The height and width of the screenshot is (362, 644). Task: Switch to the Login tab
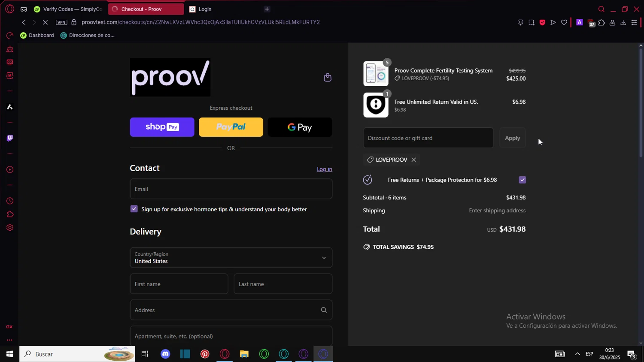pos(223,9)
